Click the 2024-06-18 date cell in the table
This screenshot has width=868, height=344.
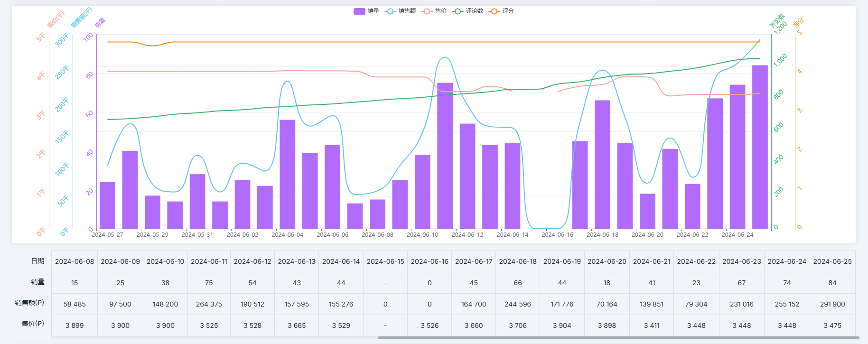pos(518,261)
